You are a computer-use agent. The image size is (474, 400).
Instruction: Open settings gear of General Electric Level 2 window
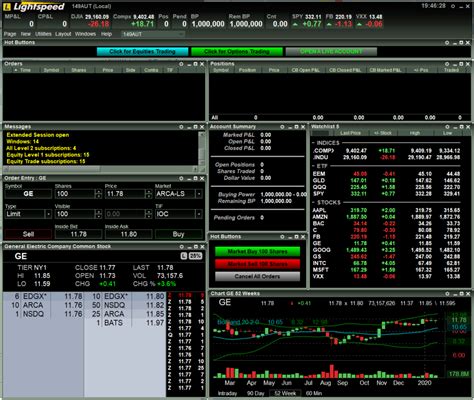(x=181, y=247)
